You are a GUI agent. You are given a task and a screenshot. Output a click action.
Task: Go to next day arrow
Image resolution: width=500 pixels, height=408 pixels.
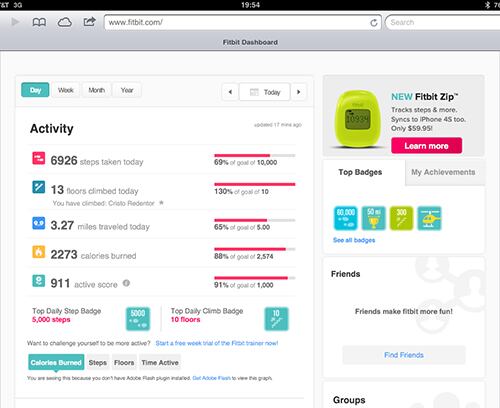[298, 92]
